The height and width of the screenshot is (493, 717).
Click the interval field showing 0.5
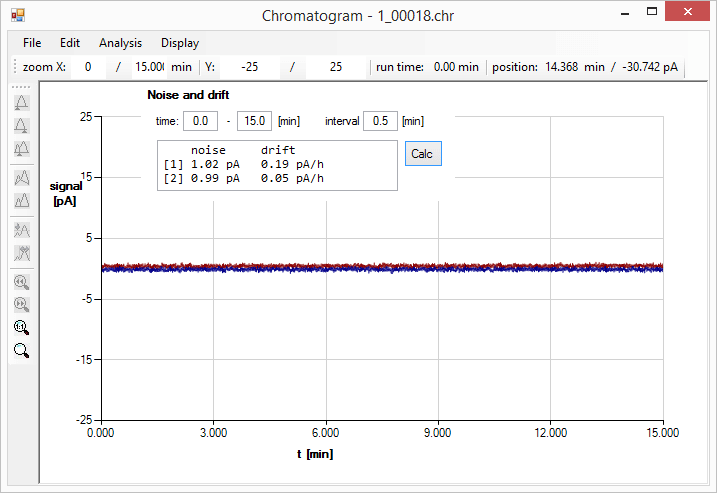(x=380, y=121)
